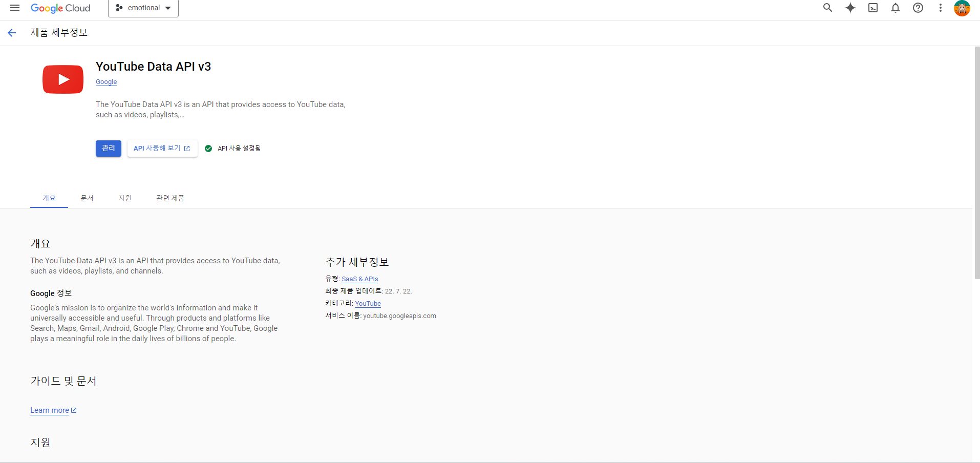Screen dimensions: 980x463
Task: Open the search magnifier icon
Action: point(827,8)
